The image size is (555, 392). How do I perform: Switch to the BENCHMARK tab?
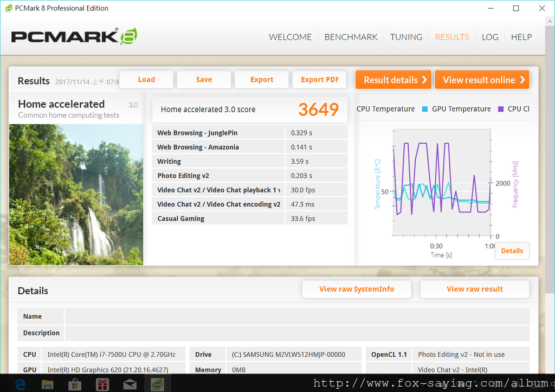click(x=351, y=37)
